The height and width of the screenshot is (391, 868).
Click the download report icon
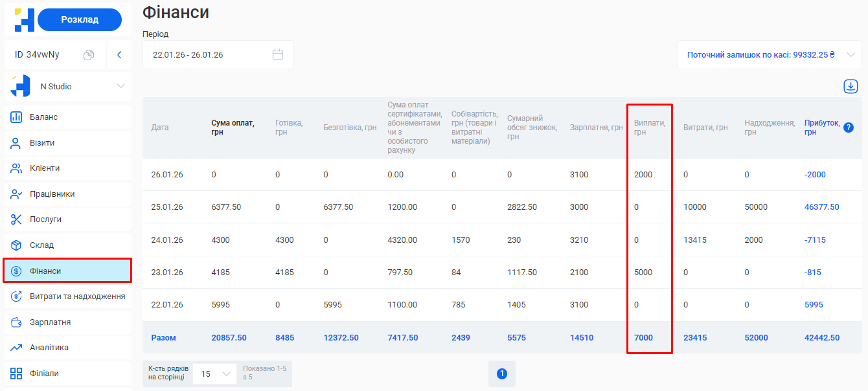[x=851, y=86]
